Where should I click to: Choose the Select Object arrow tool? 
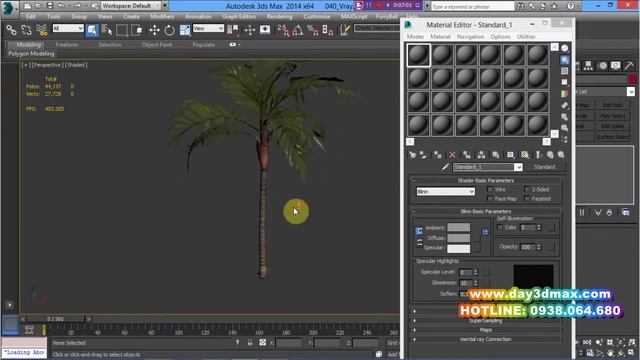click(x=92, y=30)
